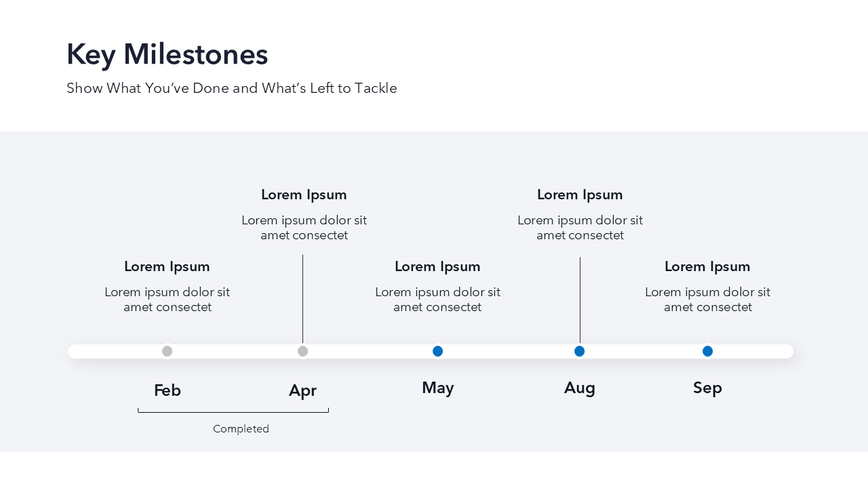This screenshot has width=868, height=488.
Task: Click the Key Milestones slide title
Action: pos(167,54)
